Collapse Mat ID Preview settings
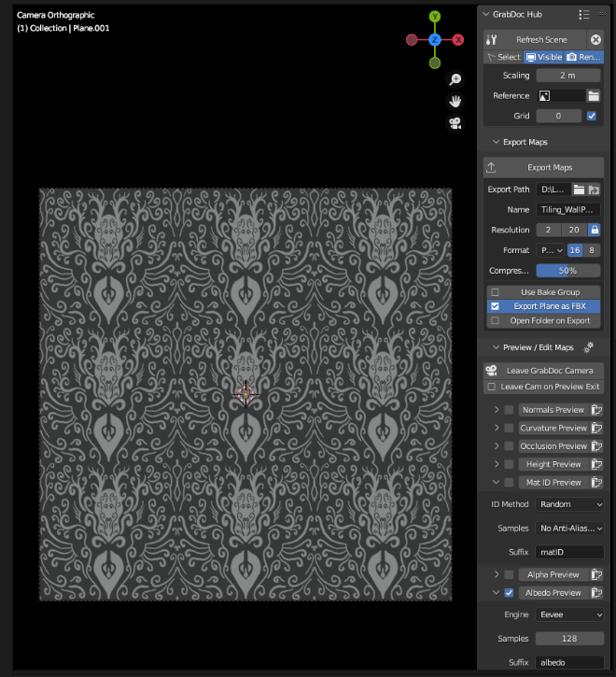 tap(497, 482)
